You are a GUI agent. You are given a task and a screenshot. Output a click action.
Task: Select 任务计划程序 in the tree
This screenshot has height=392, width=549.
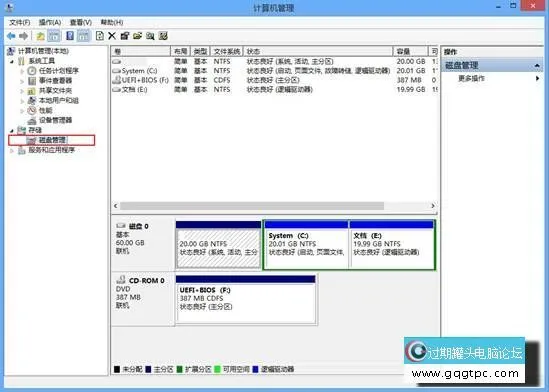58,71
